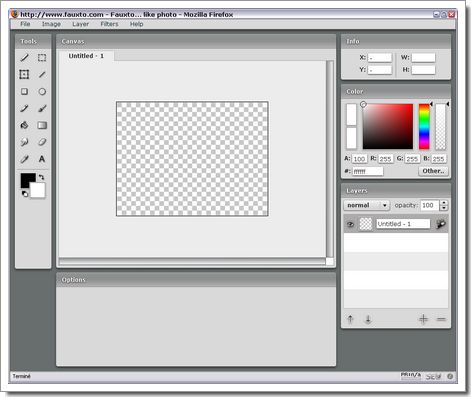Reset colors to default black and white
Screen dimensions: 471x397
click(x=25, y=194)
